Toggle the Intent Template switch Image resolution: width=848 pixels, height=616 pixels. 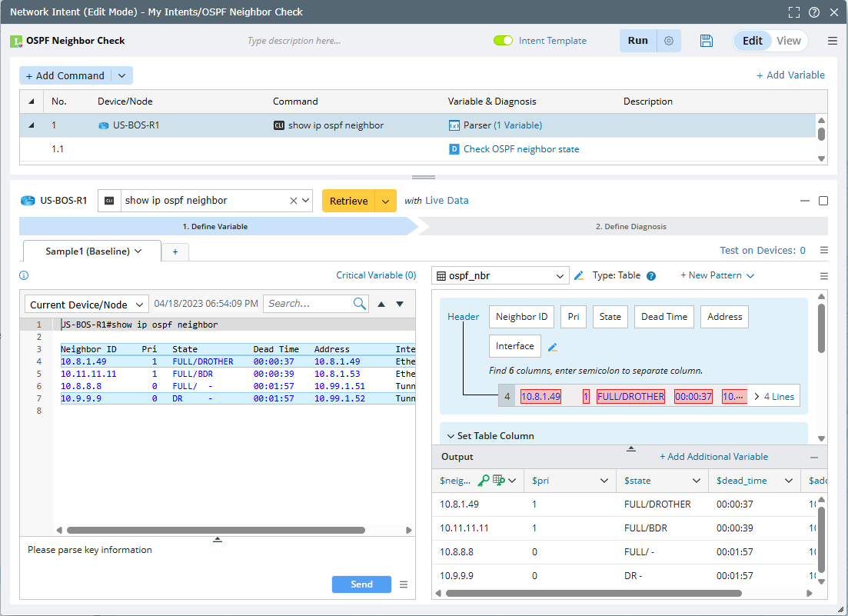(x=504, y=41)
